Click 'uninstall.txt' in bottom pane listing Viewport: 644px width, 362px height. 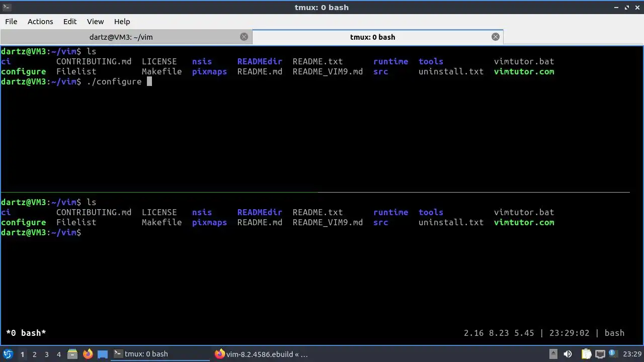click(451, 222)
